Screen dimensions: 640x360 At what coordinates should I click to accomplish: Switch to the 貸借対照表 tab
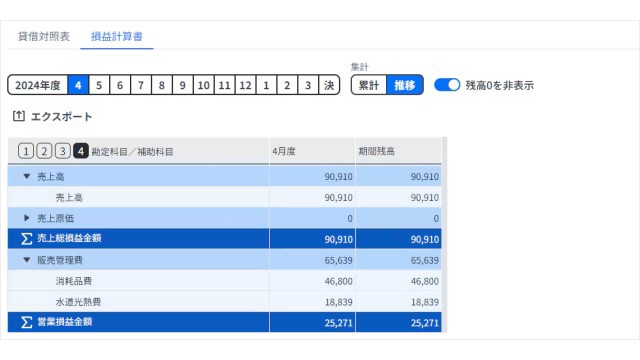pyautogui.click(x=44, y=36)
